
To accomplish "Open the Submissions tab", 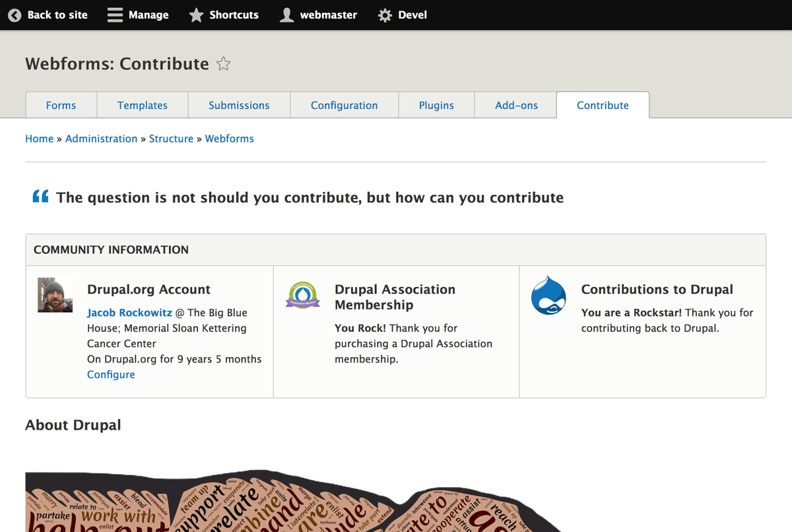I will [x=239, y=105].
